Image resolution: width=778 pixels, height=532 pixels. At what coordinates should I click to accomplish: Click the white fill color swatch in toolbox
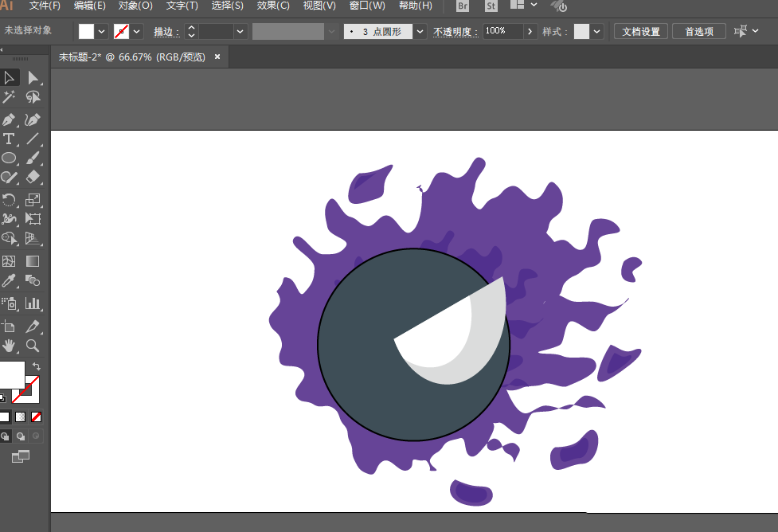click(x=12, y=374)
